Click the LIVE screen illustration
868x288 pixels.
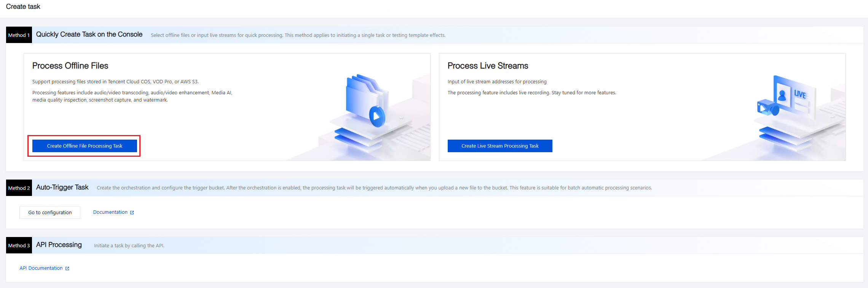[794, 95]
